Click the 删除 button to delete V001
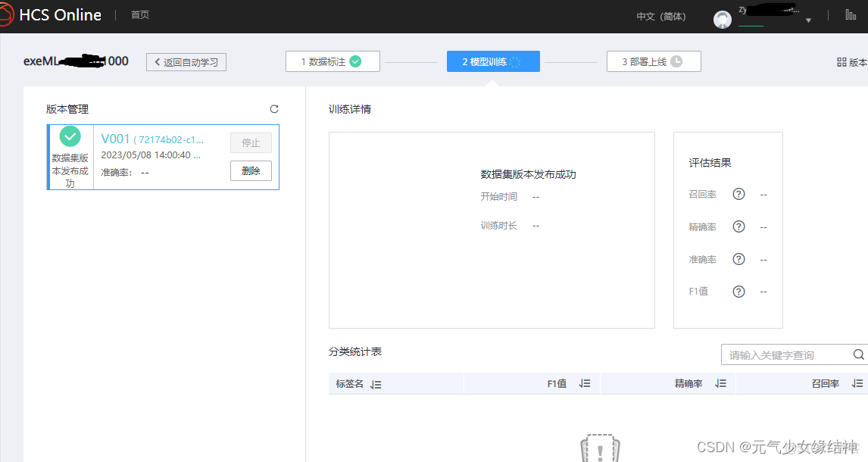Screen dimensions: 868x462 [251, 170]
